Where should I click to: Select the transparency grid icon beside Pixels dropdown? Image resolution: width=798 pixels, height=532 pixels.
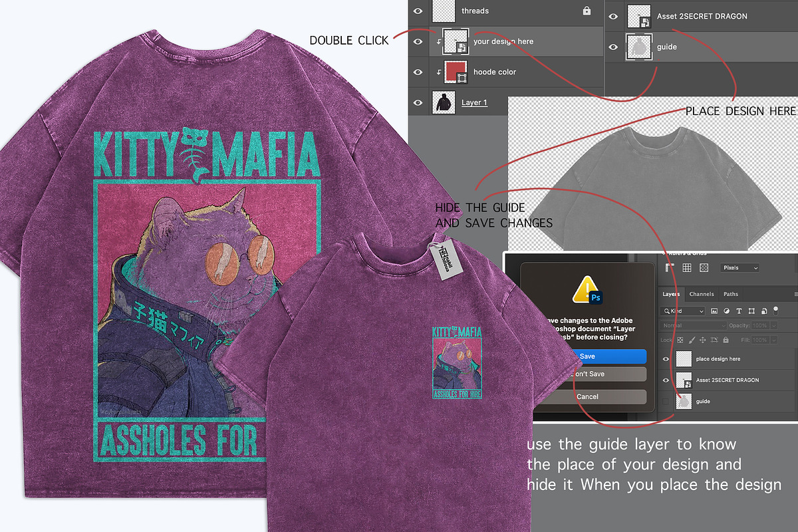click(x=704, y=267)
